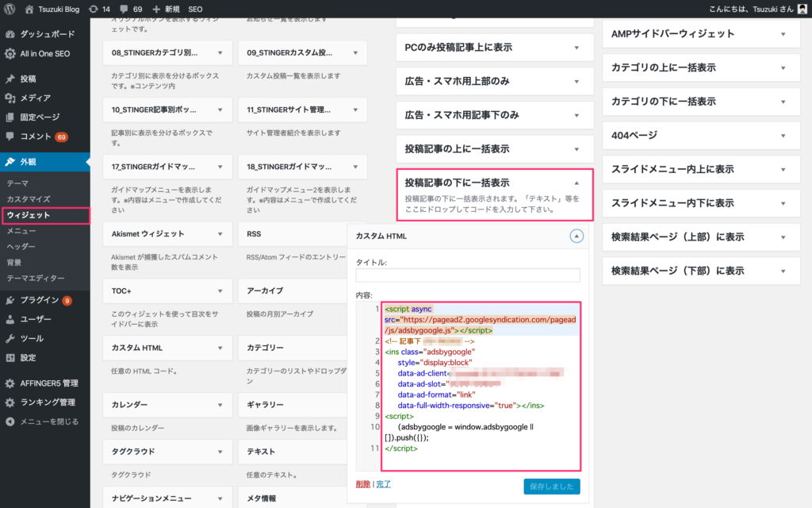812x508 pixels.
Task: Click the 'アーカイブ' widget title
Action: (265, 291)
